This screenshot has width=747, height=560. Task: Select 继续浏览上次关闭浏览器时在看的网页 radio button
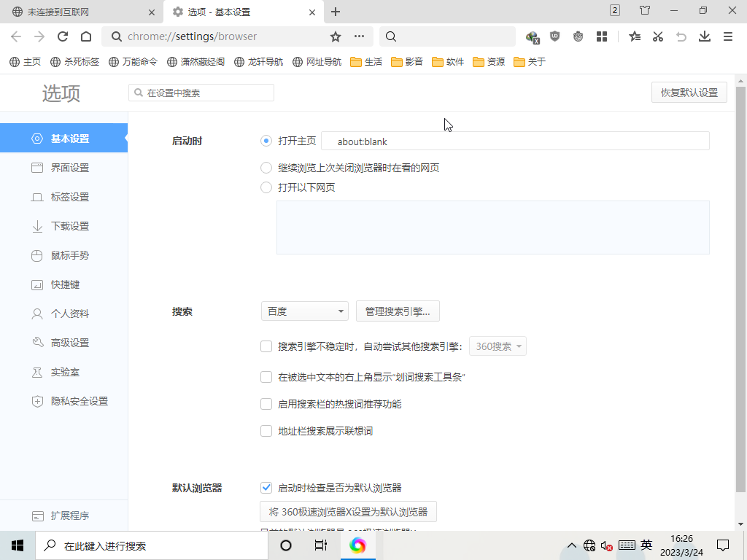point(266,168)
